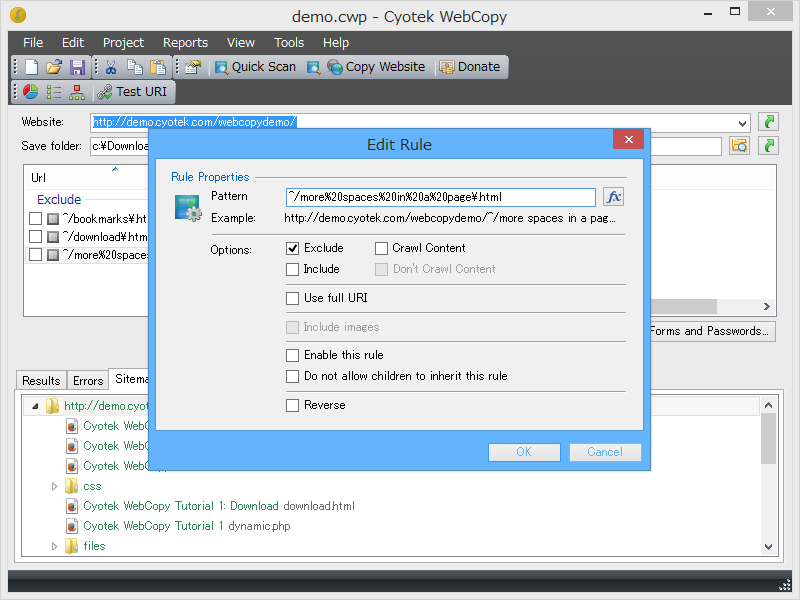Open the Edit menu
Viewport: 800px width, 600px height.
[x=72, y=43]
